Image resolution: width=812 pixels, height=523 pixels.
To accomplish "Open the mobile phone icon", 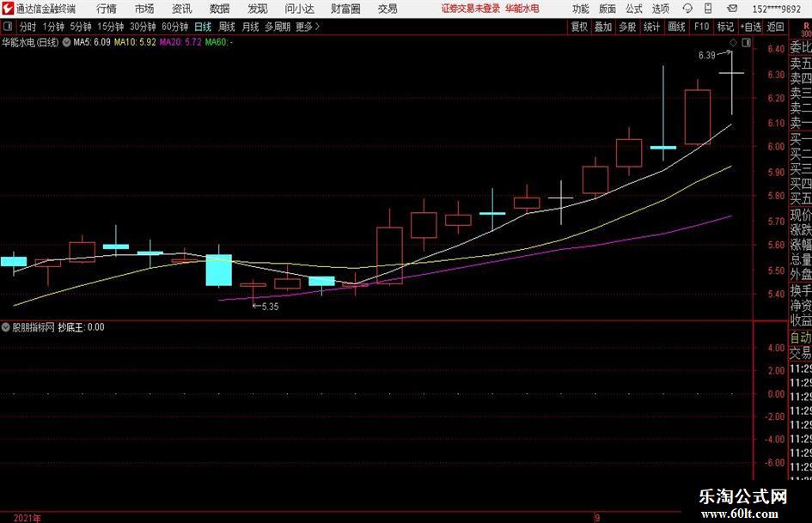I will coord(708,9).
